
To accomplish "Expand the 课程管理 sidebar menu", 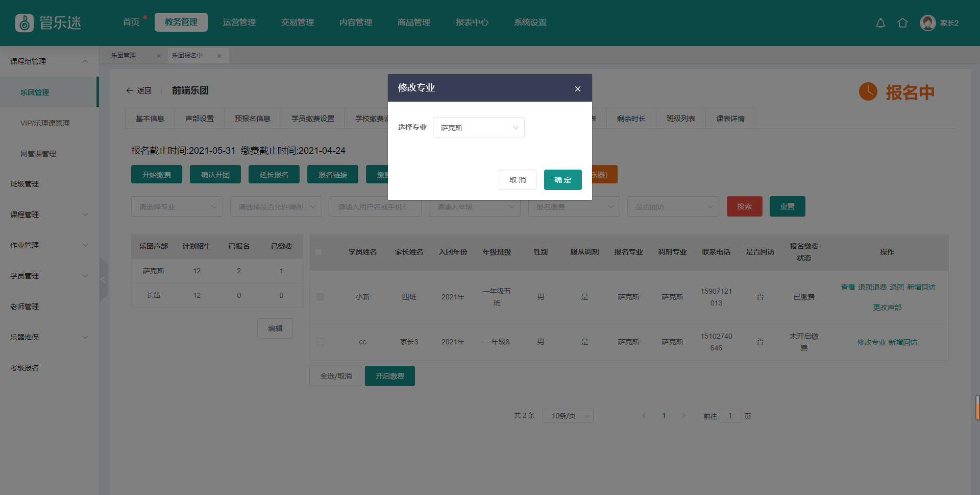I will tap(49, 215).
